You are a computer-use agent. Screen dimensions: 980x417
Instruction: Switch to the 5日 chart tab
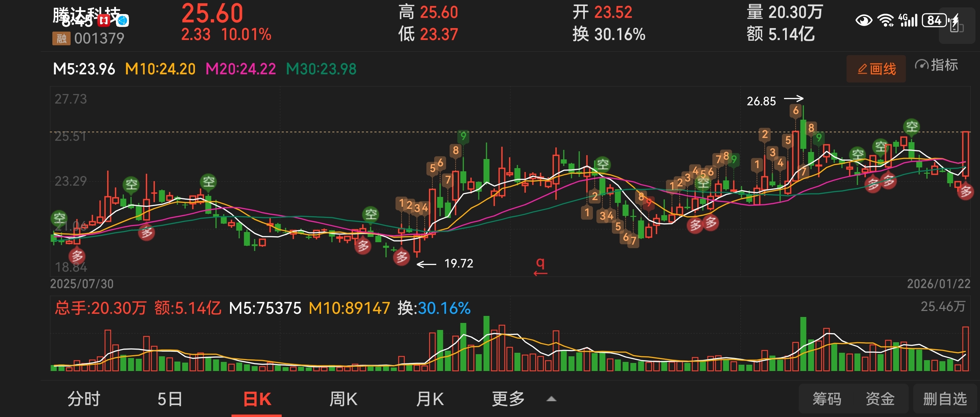click(x=170, y=399)
